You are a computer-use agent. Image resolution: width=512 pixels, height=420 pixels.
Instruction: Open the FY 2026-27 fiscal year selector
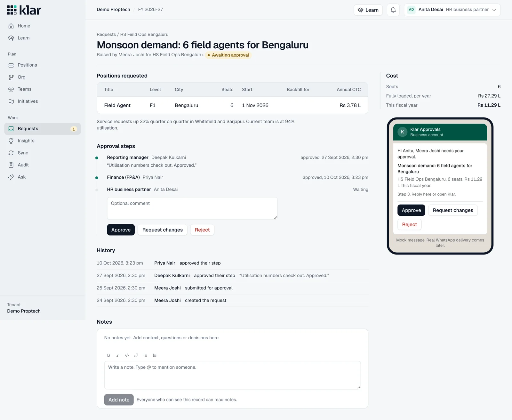[150, 10]
